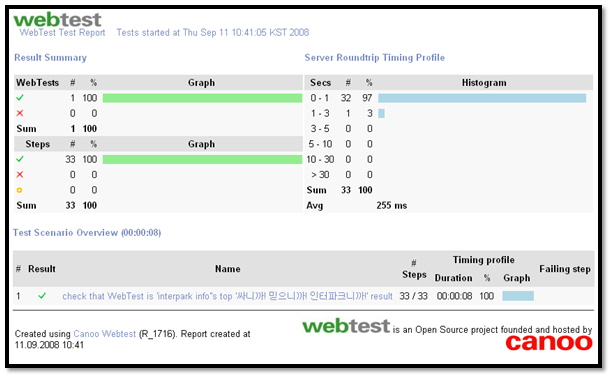Click the Result Summary heading
Screen dimensions: 613x379
click(50, 57)
